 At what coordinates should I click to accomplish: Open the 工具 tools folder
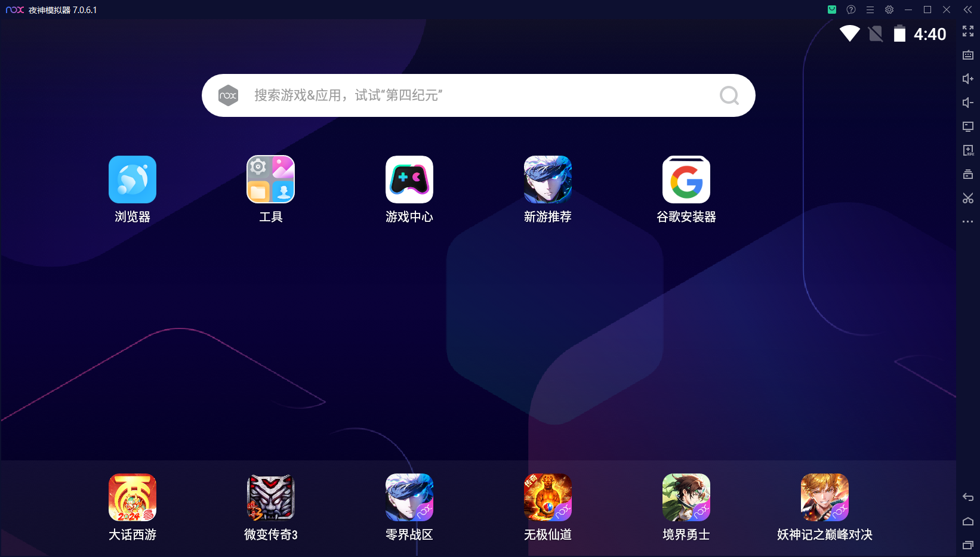(x=271, y=180)
